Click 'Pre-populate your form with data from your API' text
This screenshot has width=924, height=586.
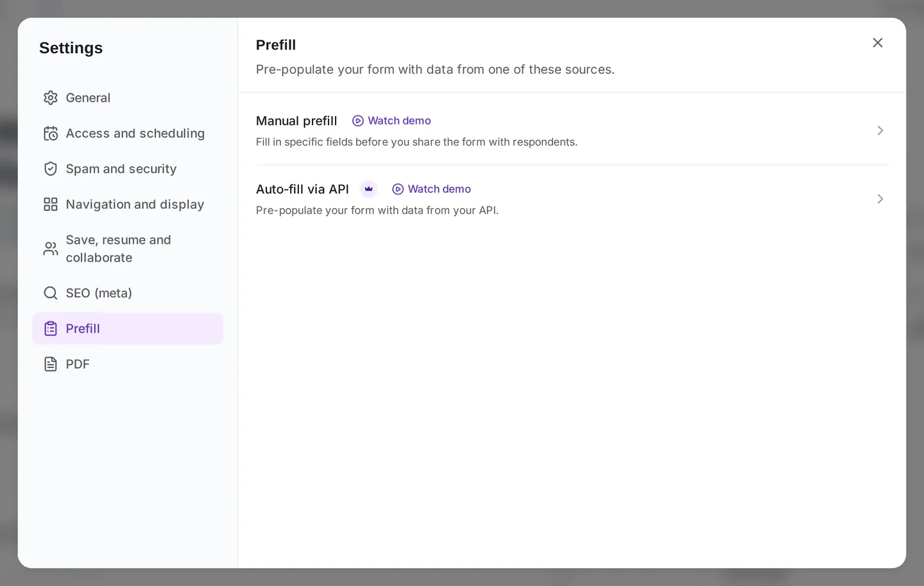(x=377, y=210)
